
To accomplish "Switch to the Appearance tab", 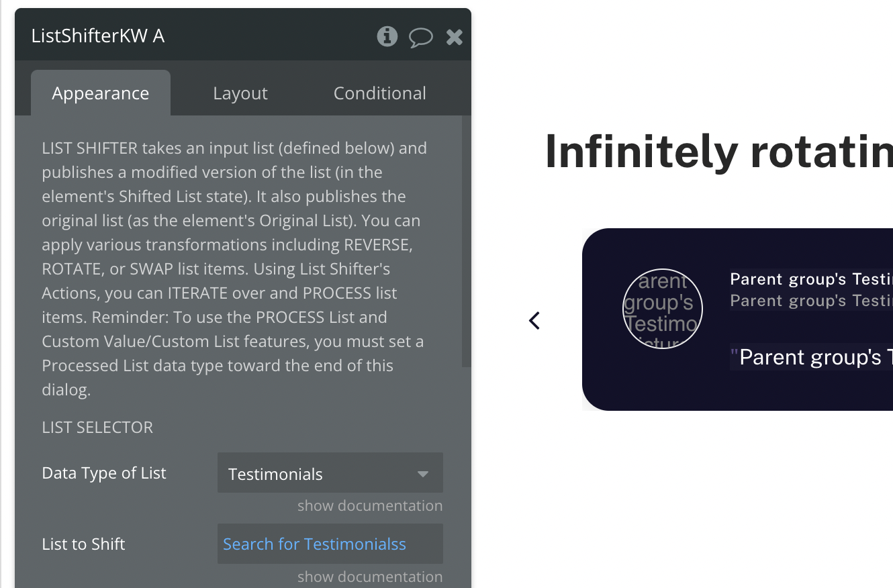I will click(x=101, y=93).
